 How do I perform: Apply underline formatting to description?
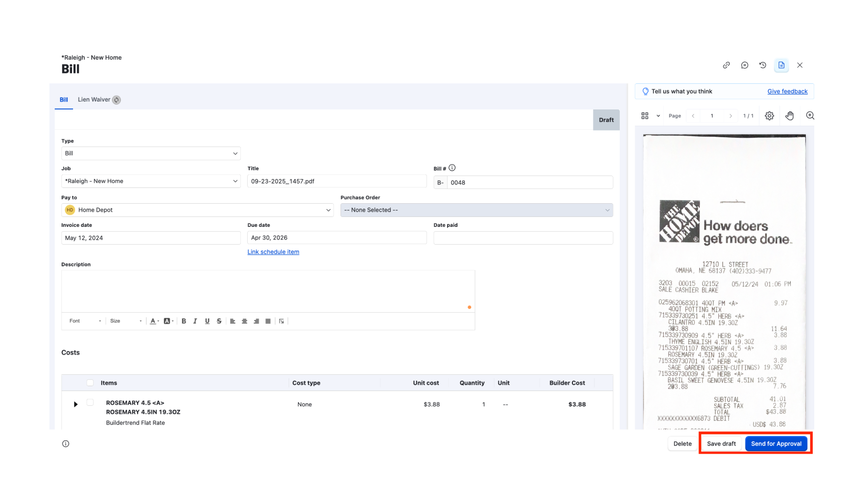(x=207, y=321)
